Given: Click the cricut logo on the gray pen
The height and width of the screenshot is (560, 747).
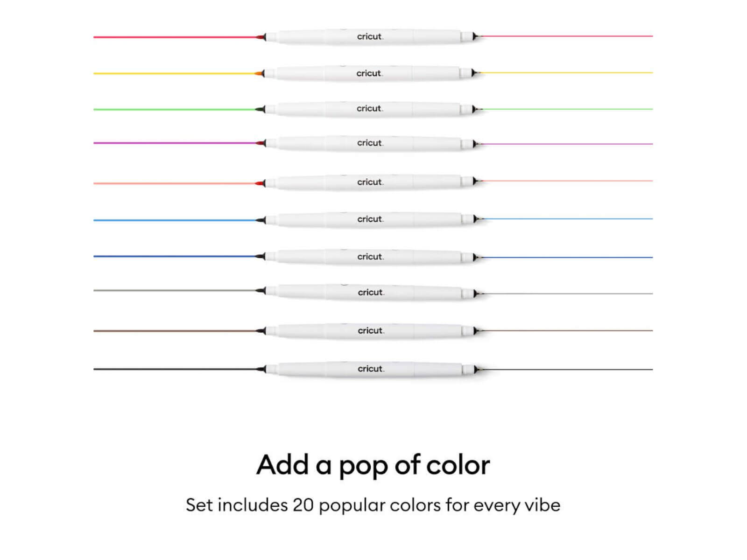Looking at the screenshot, I should (371, 292).
